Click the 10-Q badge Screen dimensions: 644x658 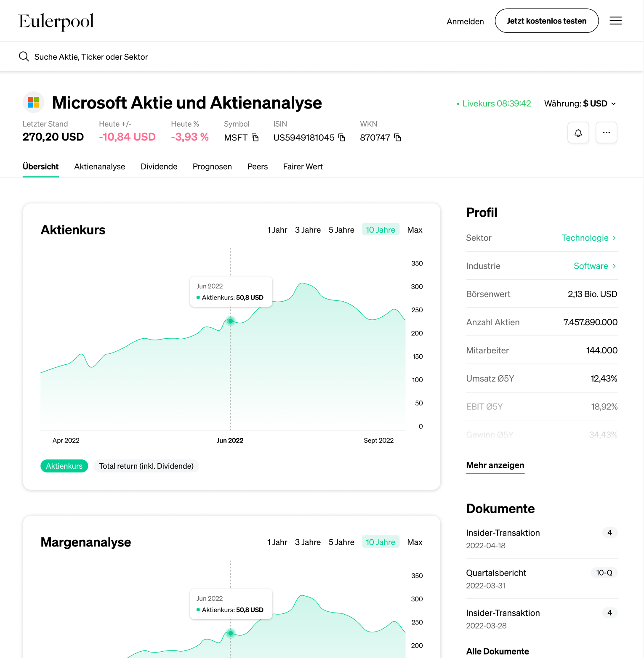click(604, 573)
